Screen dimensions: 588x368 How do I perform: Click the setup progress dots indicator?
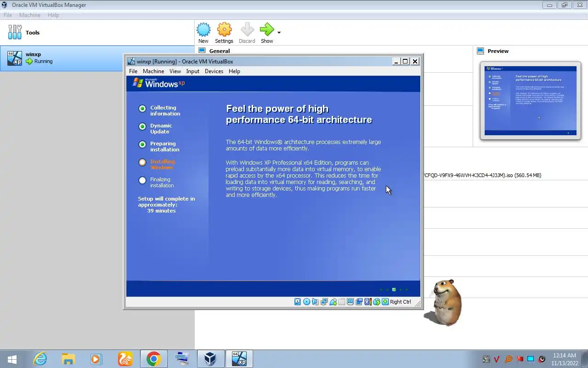click(394, 290)
